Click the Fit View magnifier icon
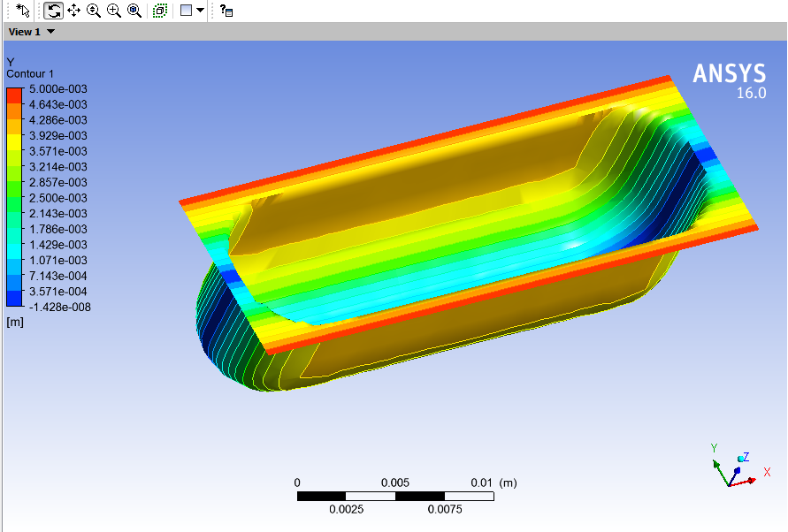 pos(133,11)
